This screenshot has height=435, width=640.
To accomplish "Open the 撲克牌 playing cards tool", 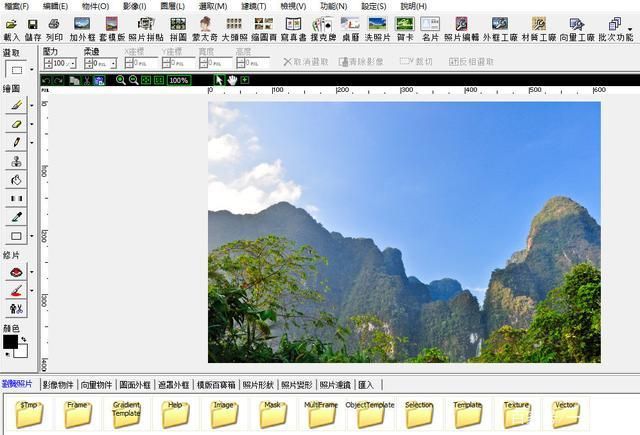I will (323, 29).
